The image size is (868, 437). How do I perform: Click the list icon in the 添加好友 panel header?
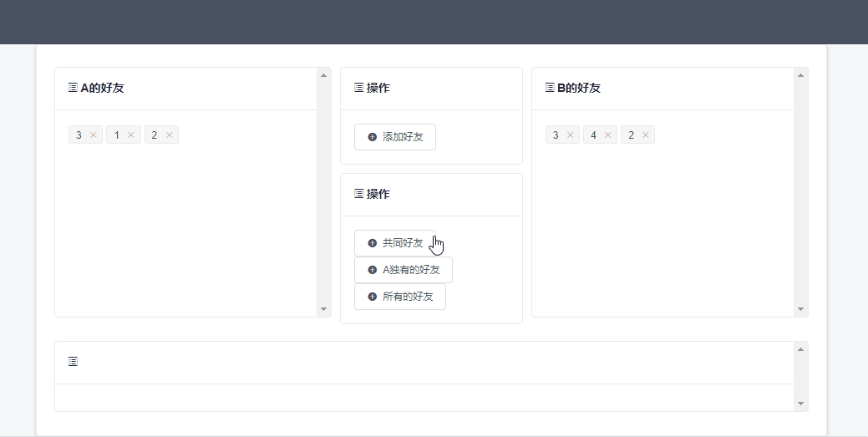click(x=358, y=88)
